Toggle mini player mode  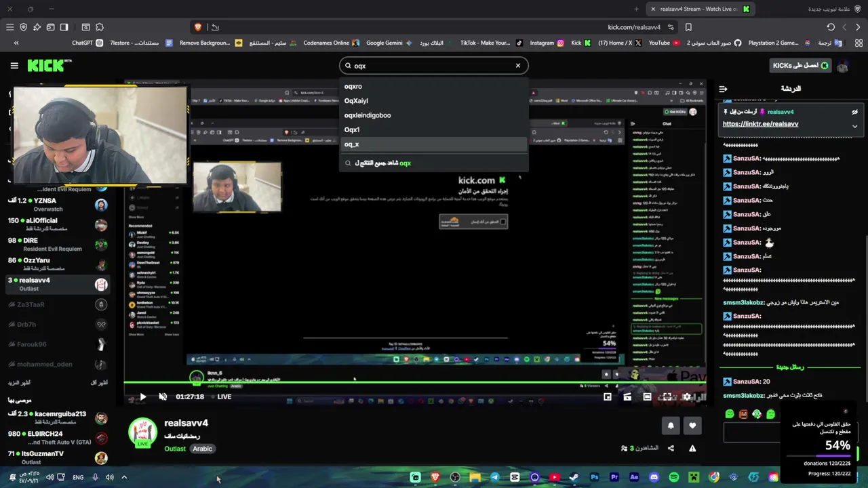pos(608,397)
